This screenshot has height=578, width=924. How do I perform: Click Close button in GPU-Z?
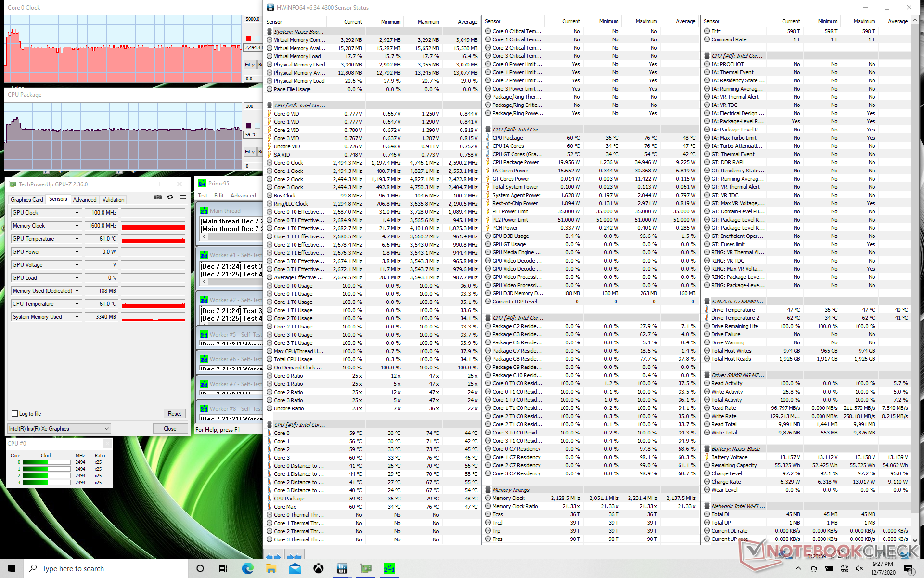pos(170,428)
